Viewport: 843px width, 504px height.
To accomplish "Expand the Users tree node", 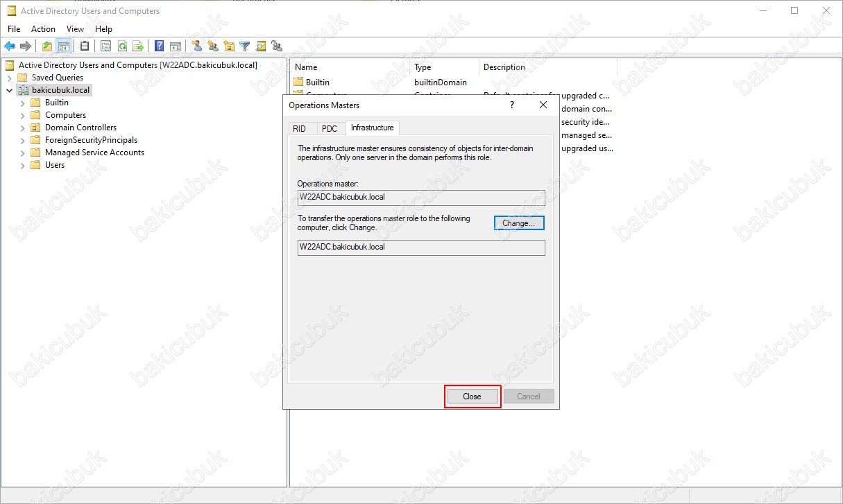I will pos(22,165).
